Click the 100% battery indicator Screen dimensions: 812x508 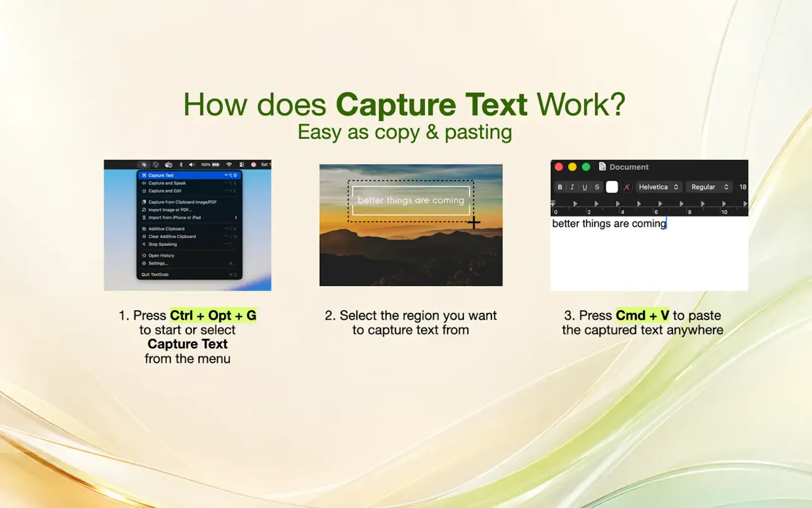(210, 165)
